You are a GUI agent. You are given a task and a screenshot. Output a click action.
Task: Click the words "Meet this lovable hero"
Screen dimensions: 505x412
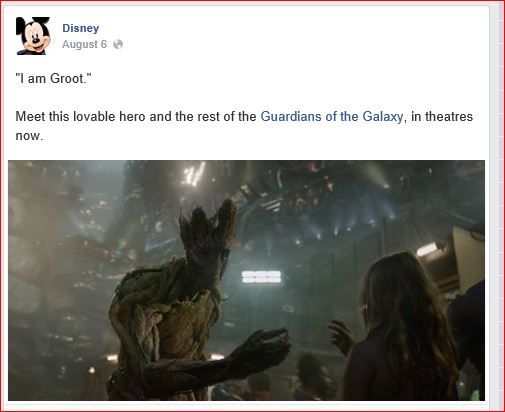80,117
